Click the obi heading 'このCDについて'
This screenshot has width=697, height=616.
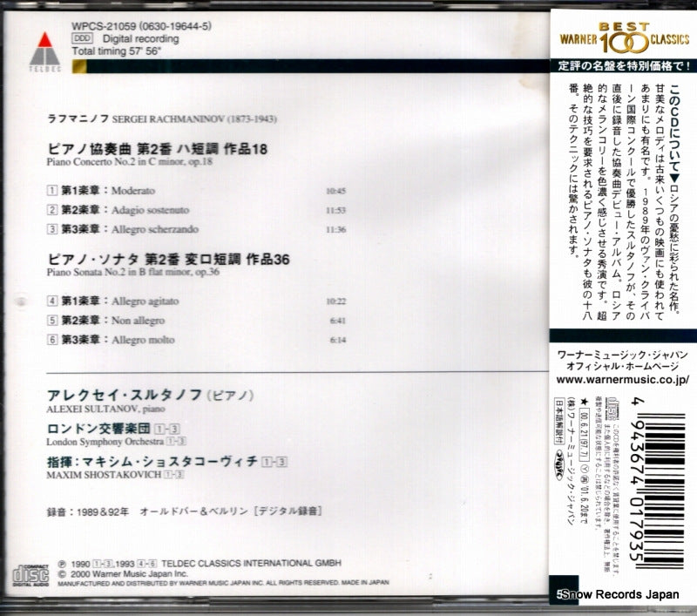click(674, 130)
